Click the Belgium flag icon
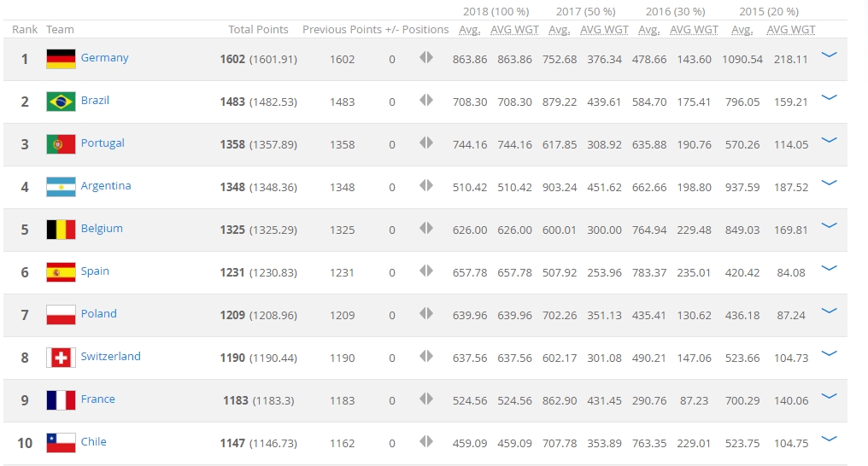 (61, 230)
